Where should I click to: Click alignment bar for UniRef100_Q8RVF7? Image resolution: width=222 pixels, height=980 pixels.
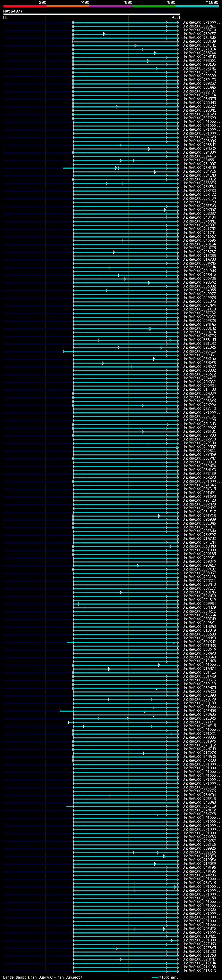pyautogui.click(x=126, y=34)
